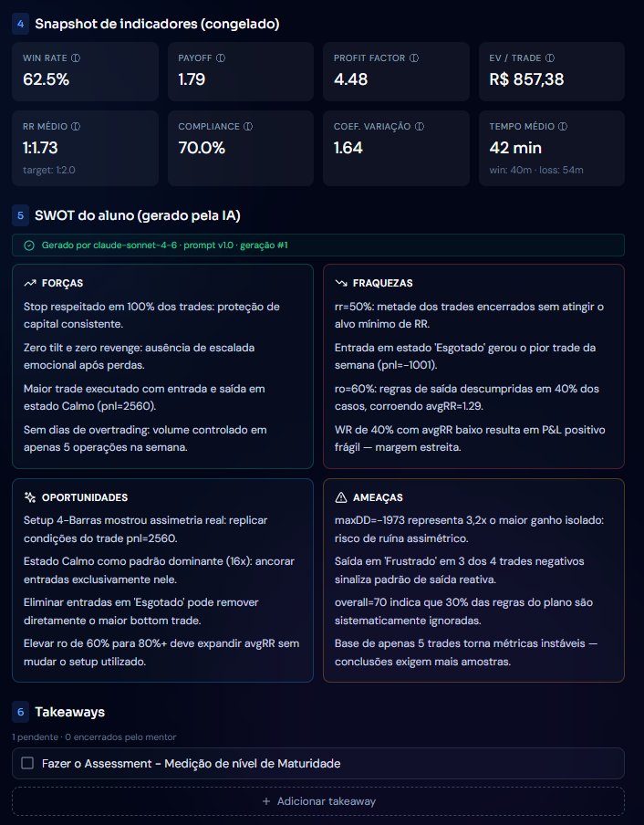Click the 'overall=70' threat line
The image size is (644, 825).
pos(463,611)
